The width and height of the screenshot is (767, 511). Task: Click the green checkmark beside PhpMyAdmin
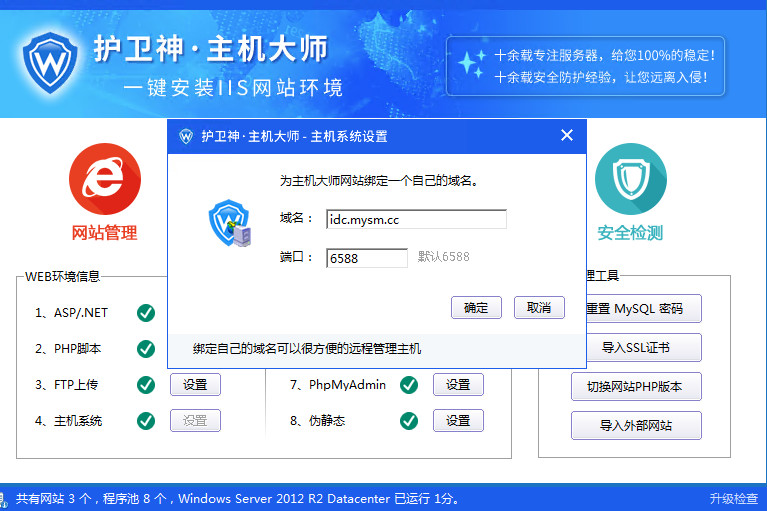click(x=408, y=385)
